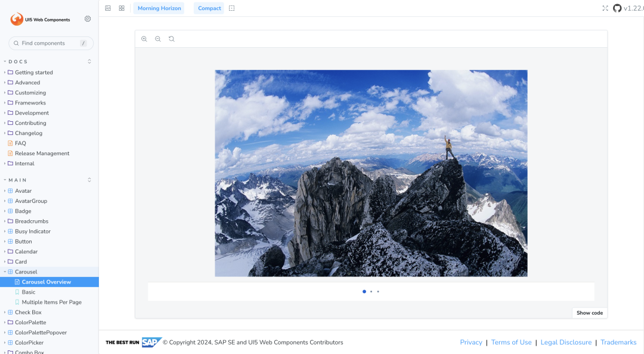This screenshot has width=644, height=354.
Task: Expand the Avatar component
Action: click(x=23, y=191)
